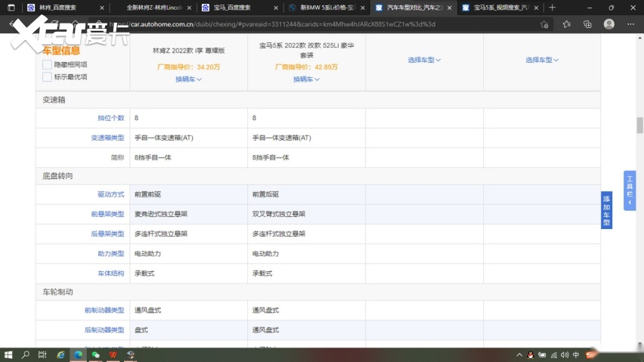
Task: Click the 挡位个数 parameter link
Action: (x=111, y=118)
